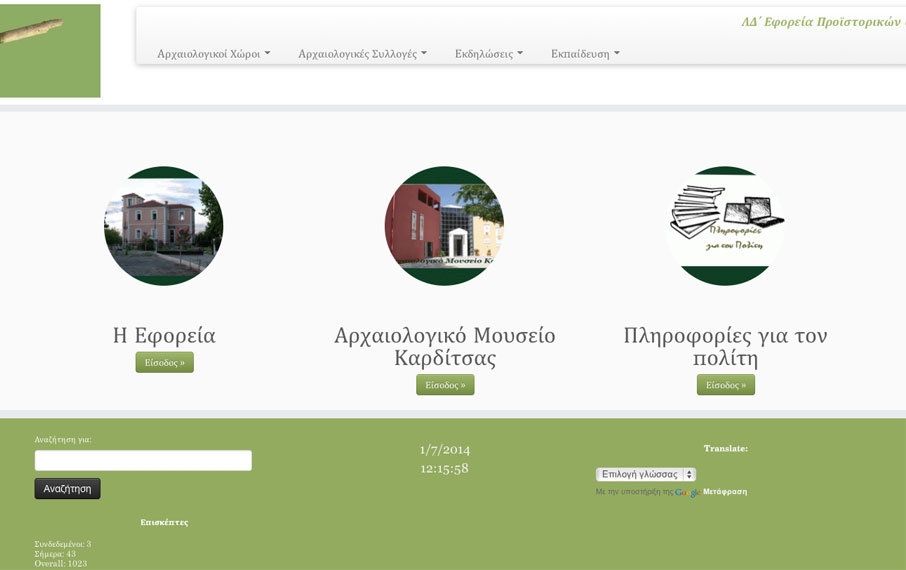The image size is (906, 570).
Task: Open the Αρχαιολογικοί Χώροι menu
Action: [x=213, y=54]
